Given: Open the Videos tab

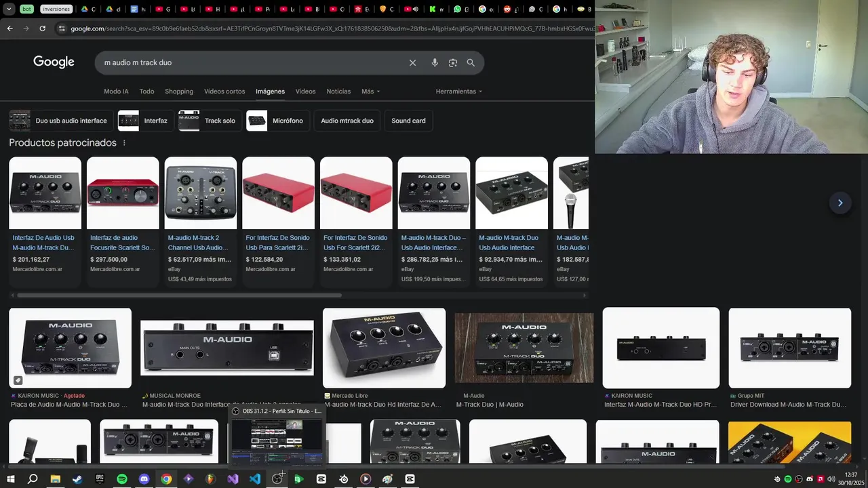Looking at the screenshot, I should click(x=305, y=91).
